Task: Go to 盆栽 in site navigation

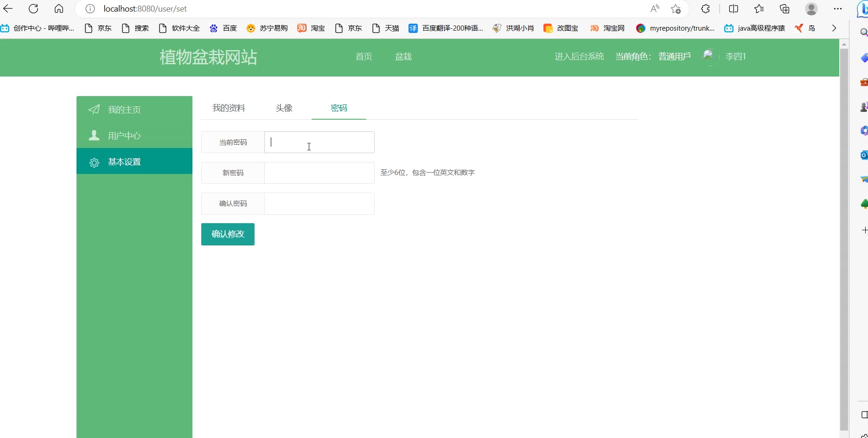Action: click(x=403, y=57)
